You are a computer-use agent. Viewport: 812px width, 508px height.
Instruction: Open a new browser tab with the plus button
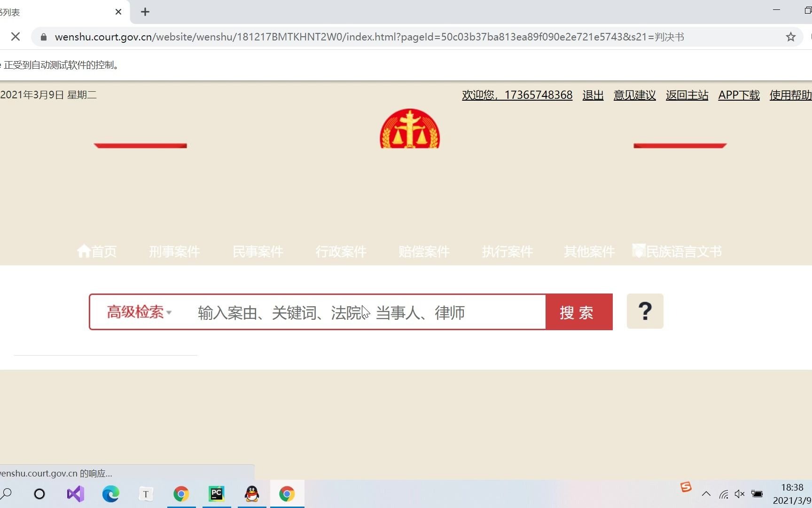[x=145, y=12]
